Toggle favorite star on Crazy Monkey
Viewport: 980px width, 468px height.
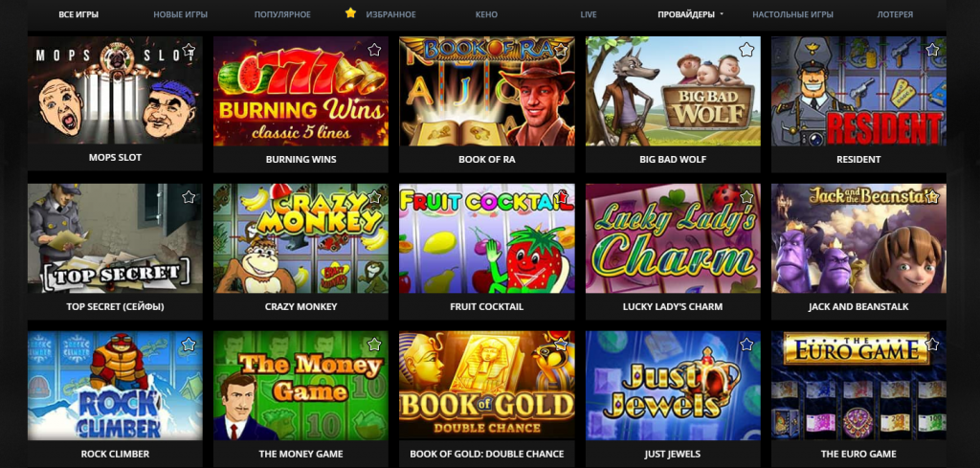(374, 197)
